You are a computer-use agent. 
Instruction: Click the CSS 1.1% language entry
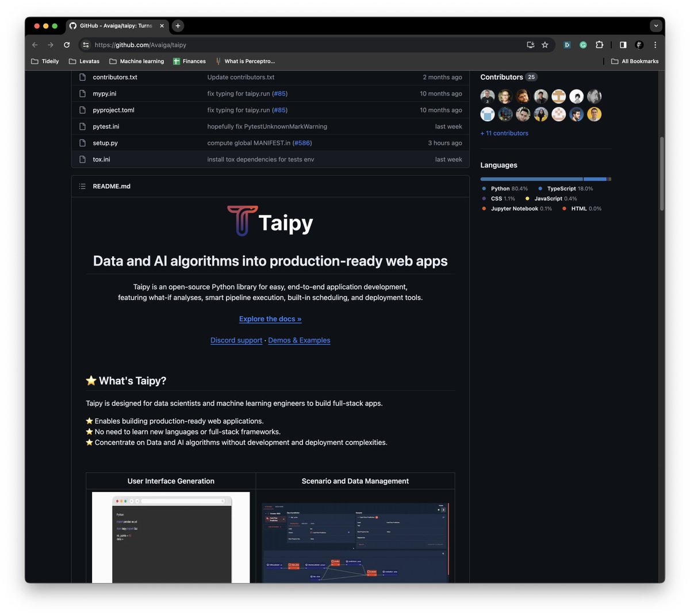[499, 199]
